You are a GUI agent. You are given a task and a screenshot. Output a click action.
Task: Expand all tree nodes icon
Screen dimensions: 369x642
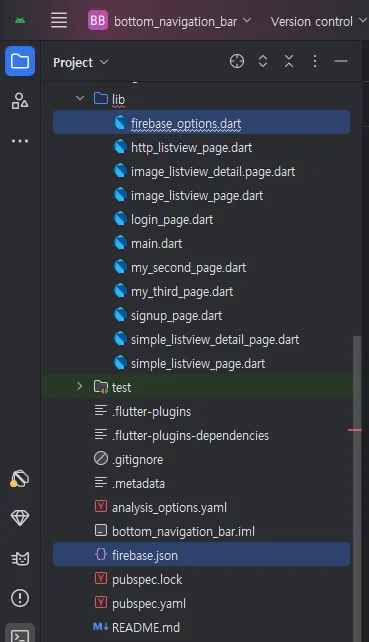263,61
